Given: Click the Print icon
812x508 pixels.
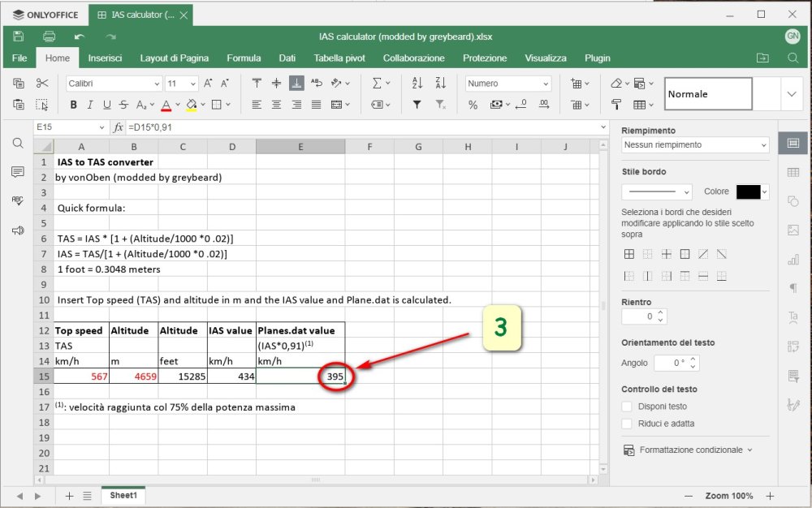Looking at the screenshot, I should pyautogui.click(x=49, y=37).
